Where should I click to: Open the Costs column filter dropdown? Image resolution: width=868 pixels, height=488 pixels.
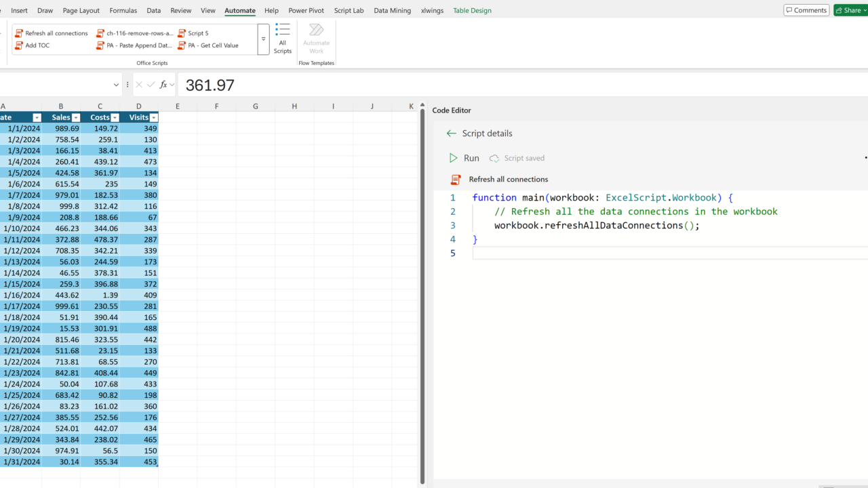115,118
